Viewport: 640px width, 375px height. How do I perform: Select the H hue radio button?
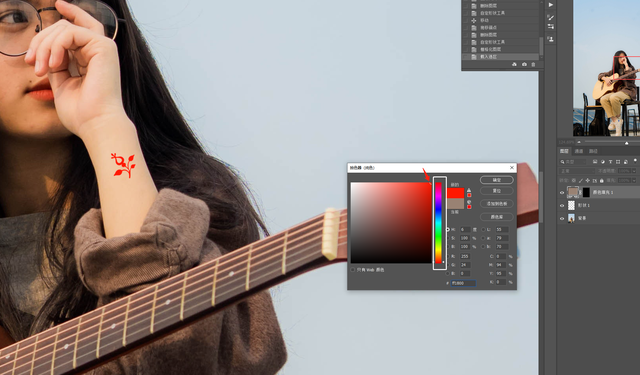pyautogui.click(x=448, y=230)
